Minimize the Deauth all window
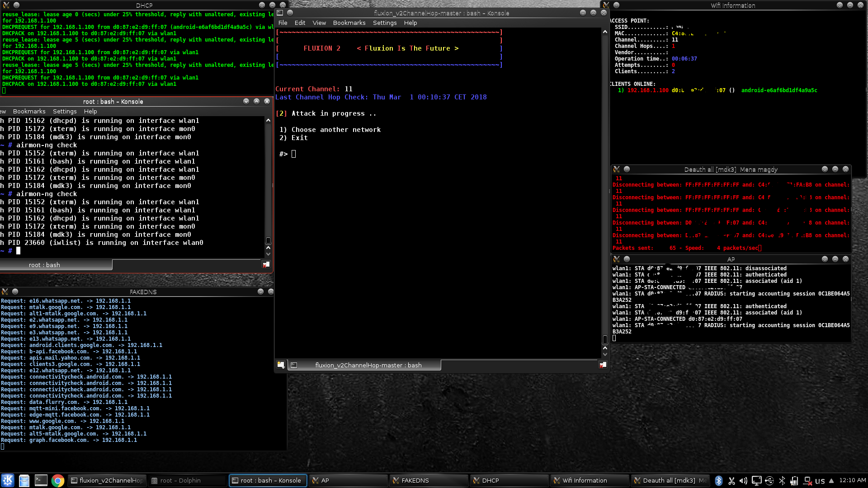This screenshot has width=868, height=488. 825,169
